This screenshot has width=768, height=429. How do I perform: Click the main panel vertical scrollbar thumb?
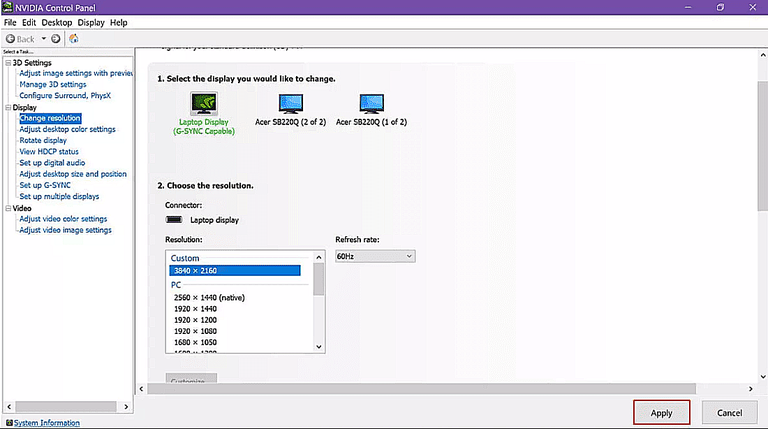point(763,146)
